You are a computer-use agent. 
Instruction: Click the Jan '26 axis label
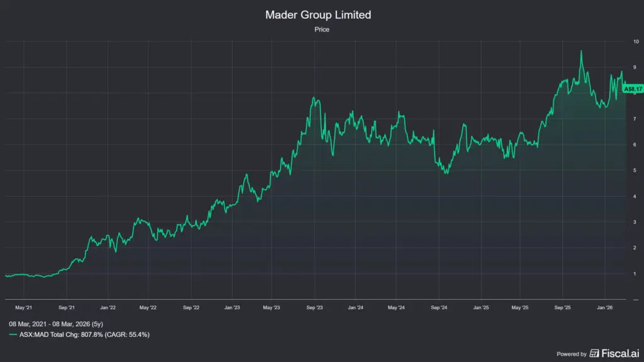pos(605,307)
